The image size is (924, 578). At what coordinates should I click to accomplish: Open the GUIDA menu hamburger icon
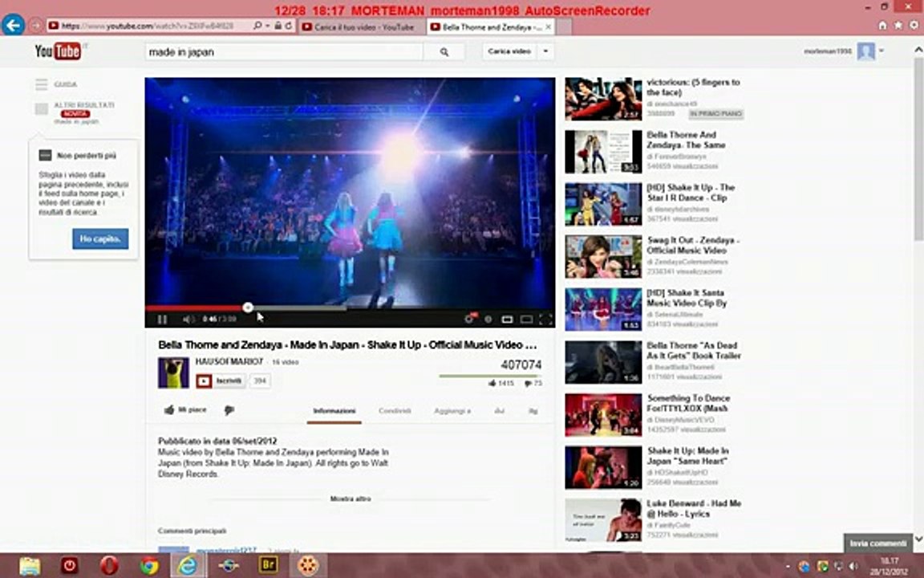[41, 84]
